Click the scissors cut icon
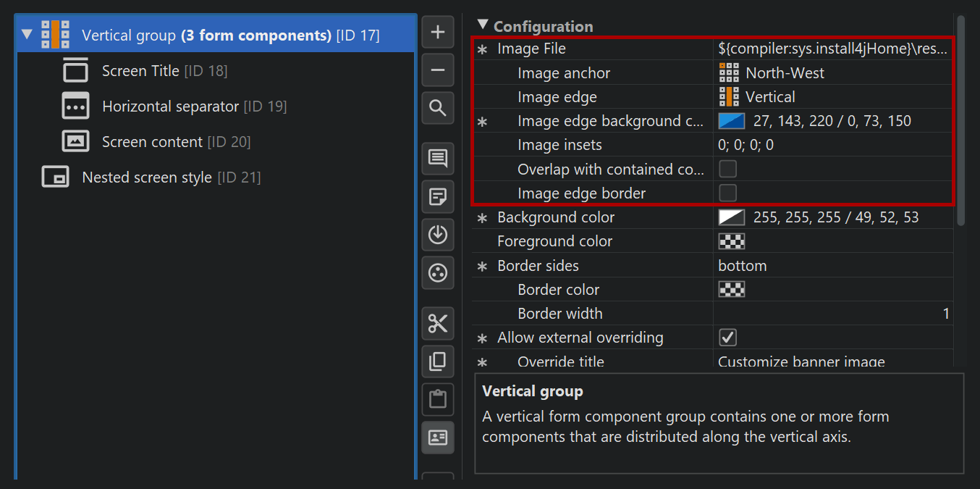Image resolution: width=980 pixels, height=489 pixels. (438, 323)
